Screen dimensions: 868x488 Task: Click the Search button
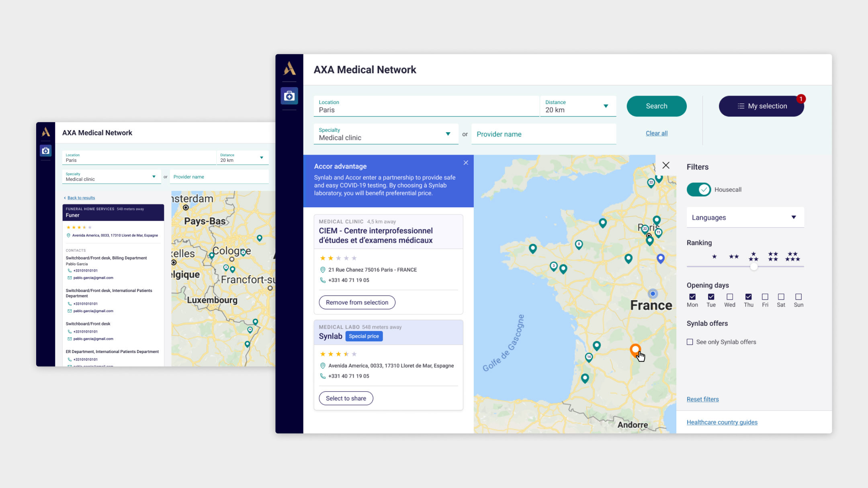pyautogui.click(x=657, y=106)
